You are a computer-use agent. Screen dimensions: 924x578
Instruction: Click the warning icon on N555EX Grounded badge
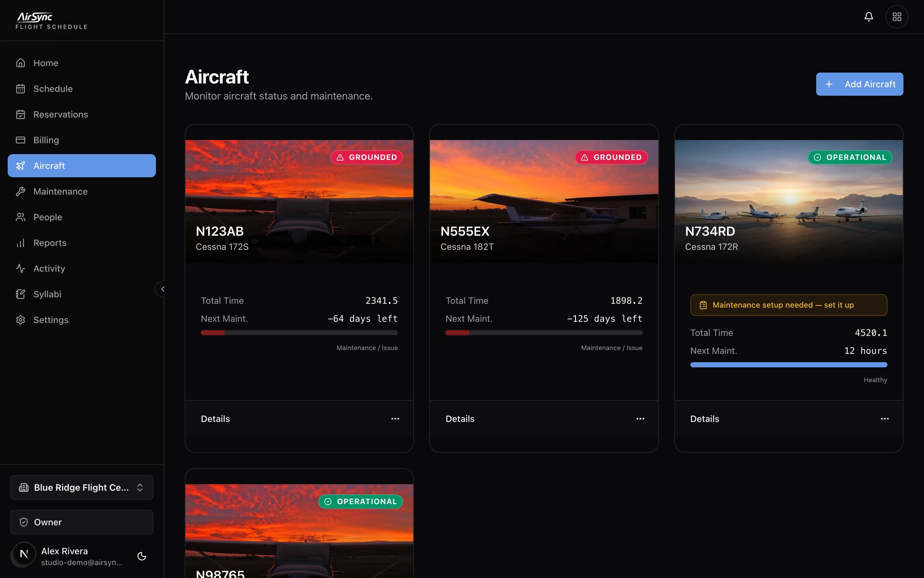(x=585, y=157)
